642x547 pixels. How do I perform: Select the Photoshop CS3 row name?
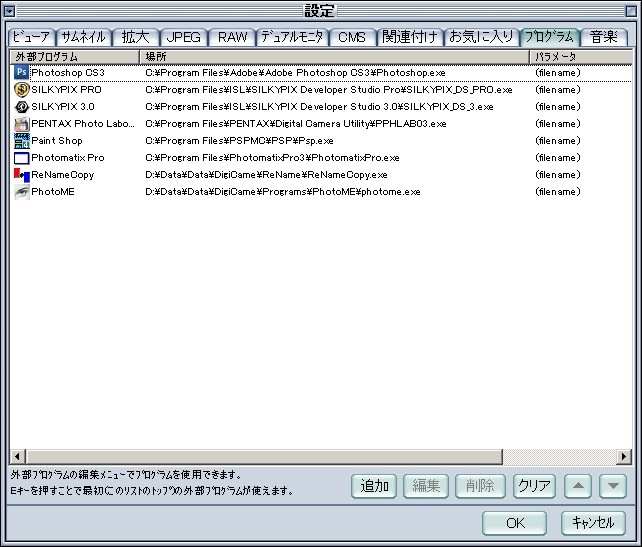click(68, 73)
